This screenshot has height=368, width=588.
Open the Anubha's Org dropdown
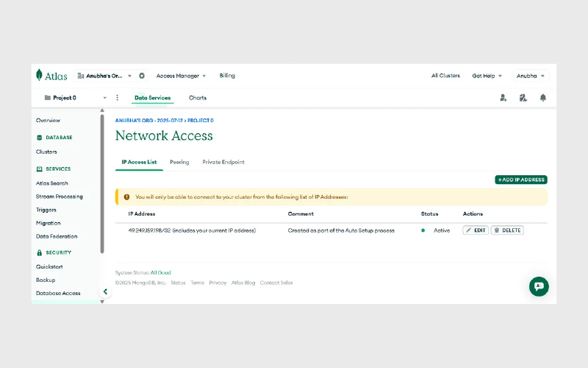tap(105, 76)
